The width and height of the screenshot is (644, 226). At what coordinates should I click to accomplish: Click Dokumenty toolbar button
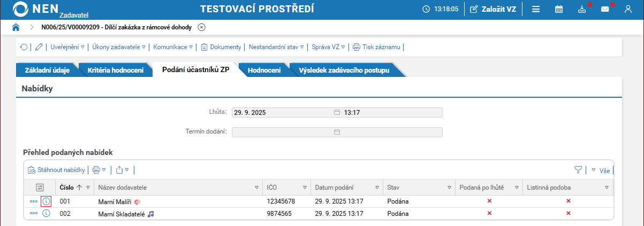(221, 47)
